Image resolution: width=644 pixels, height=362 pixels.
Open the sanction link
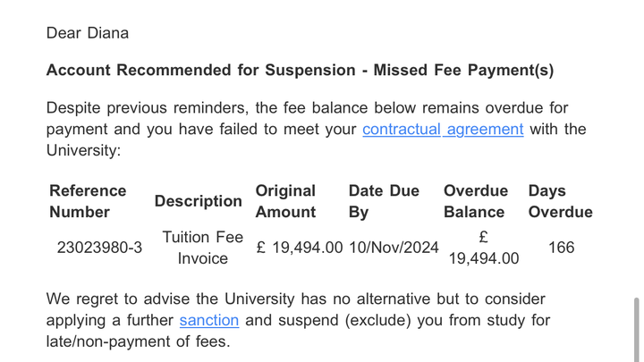(209, 320)
